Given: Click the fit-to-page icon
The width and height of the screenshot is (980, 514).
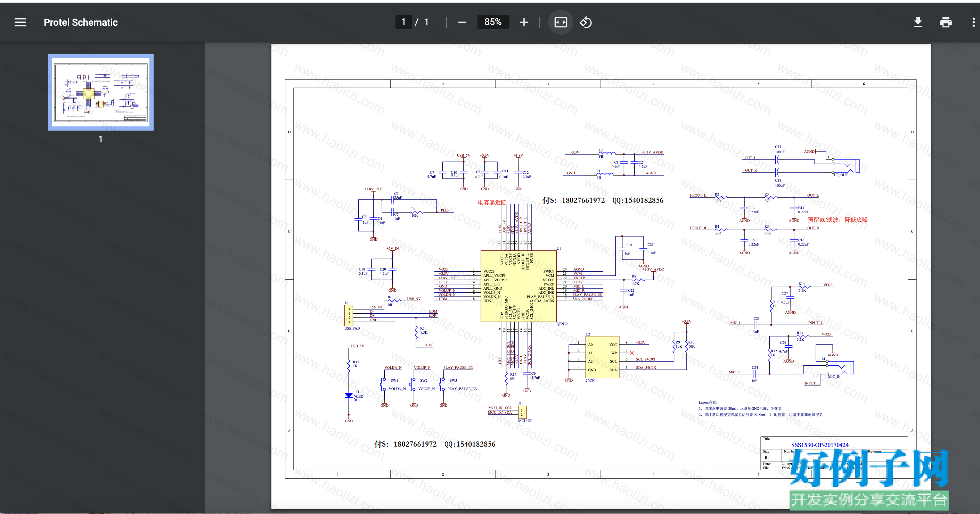Looking at the screenshot, I should pos(561,23).
